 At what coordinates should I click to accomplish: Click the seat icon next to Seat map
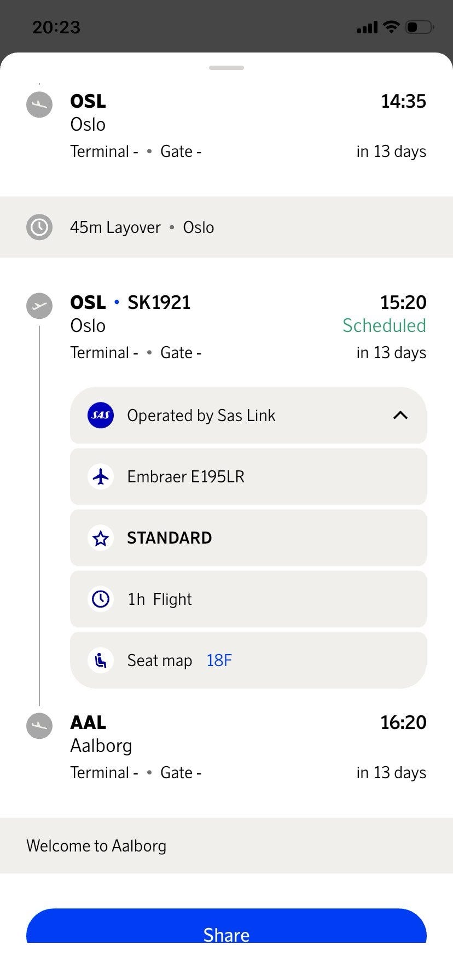pyautogui.click(x=101, y=661)
